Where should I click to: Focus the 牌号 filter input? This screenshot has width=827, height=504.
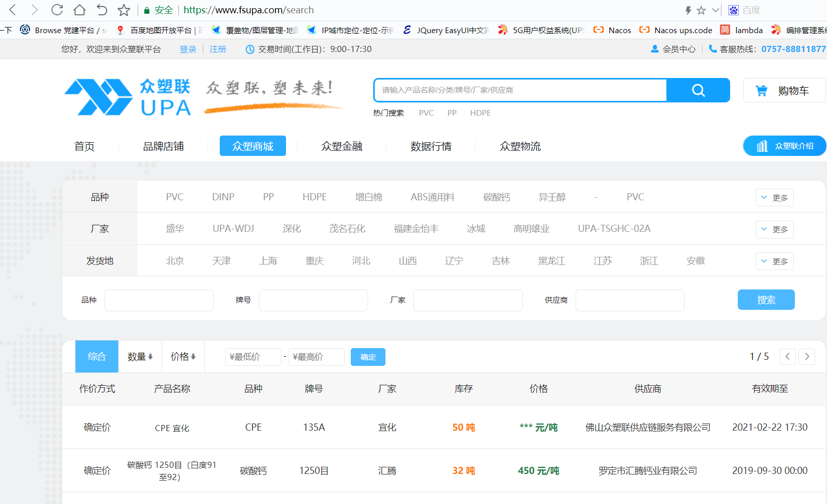click(x=314, y=300)
